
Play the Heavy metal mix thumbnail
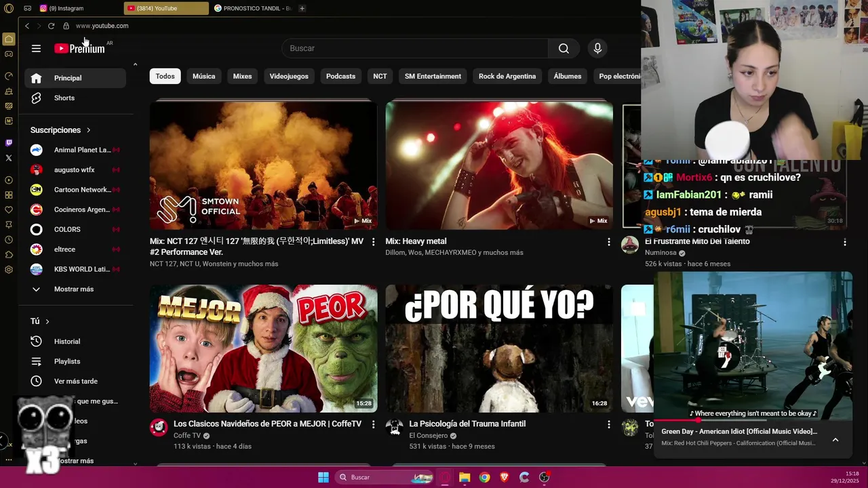pos(499,165)
